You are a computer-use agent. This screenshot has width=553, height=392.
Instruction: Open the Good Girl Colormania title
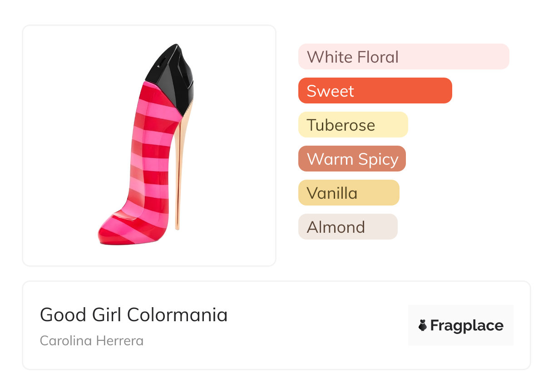point(133,314)
